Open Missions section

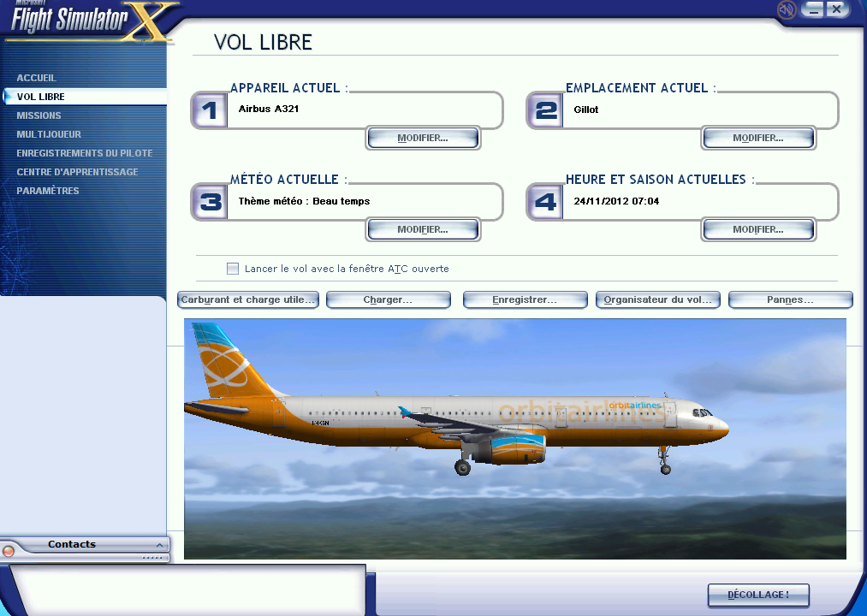[39, 115]
